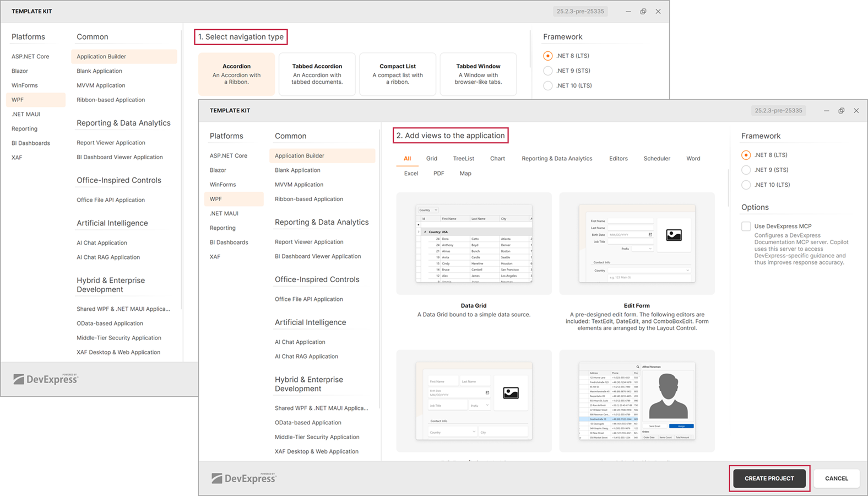Viewport: 868px width, 496px height.
Task: Open the Chart views tab
Action: point(497,159)
